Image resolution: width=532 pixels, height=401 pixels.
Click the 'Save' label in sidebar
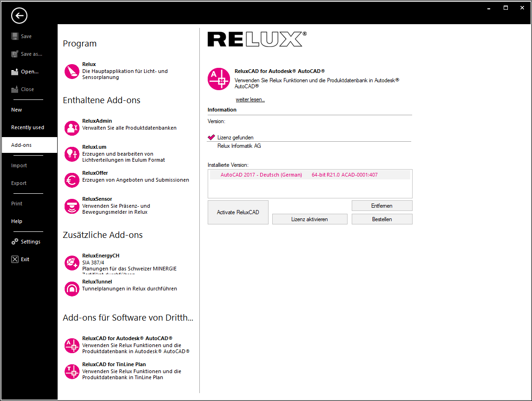(26, 36)
